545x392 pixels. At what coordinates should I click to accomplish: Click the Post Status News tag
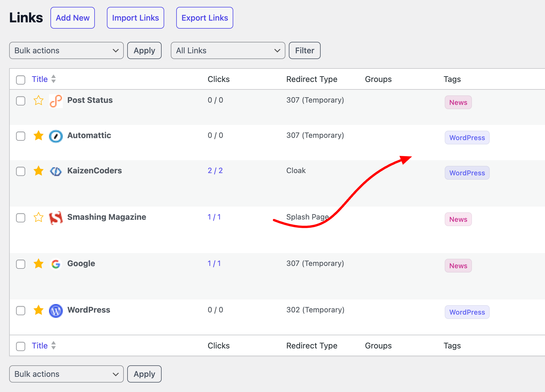click(458, 102)
